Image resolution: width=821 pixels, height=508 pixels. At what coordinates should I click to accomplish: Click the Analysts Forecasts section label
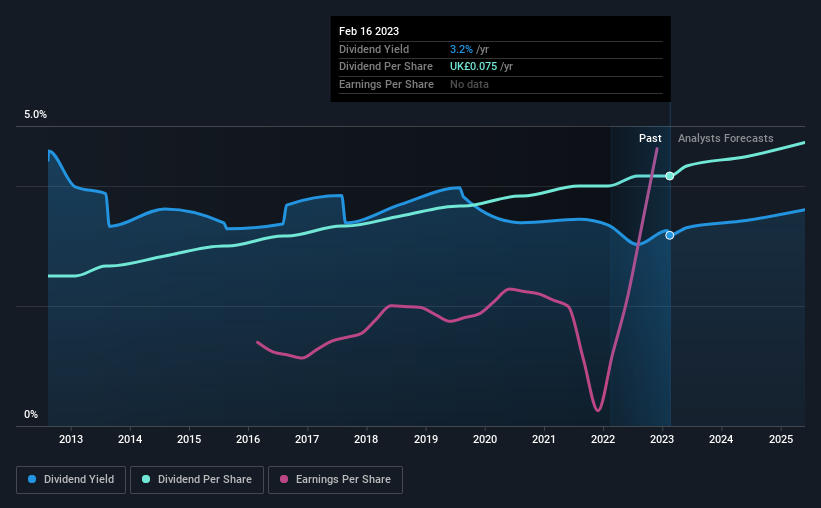click(x=725, y=138)
